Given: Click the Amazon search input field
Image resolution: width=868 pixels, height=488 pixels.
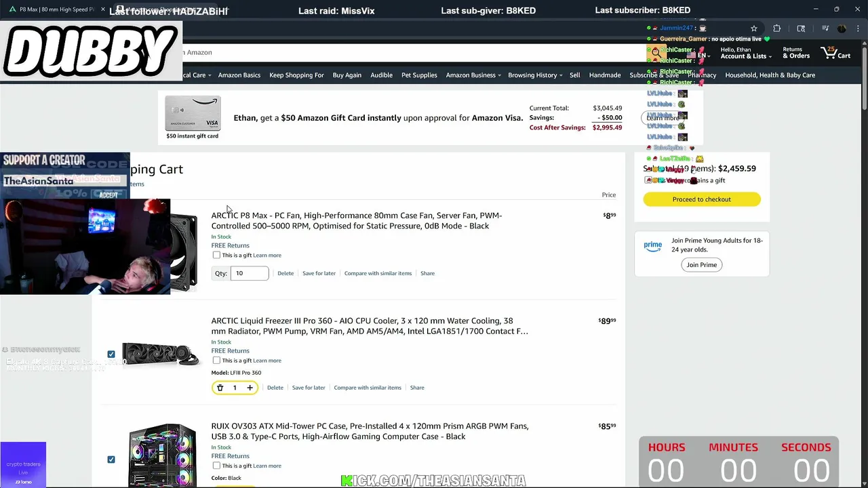Looking at the screenshot, I should pos(414,52).
